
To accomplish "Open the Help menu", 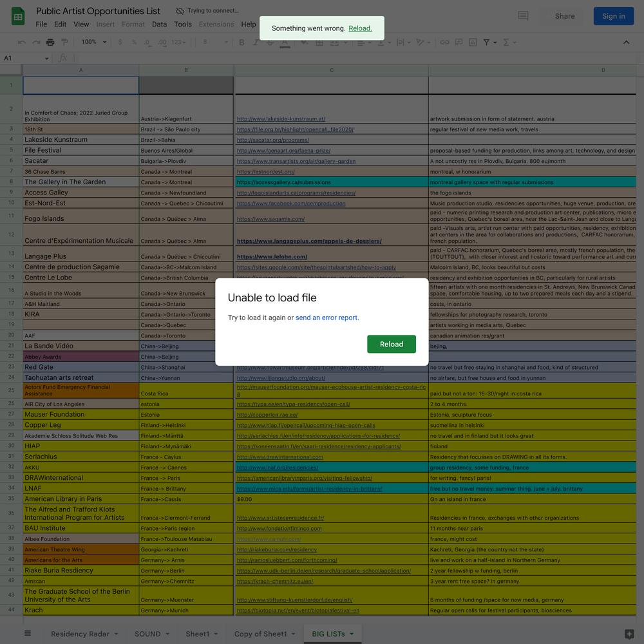I will click(249, 24).
